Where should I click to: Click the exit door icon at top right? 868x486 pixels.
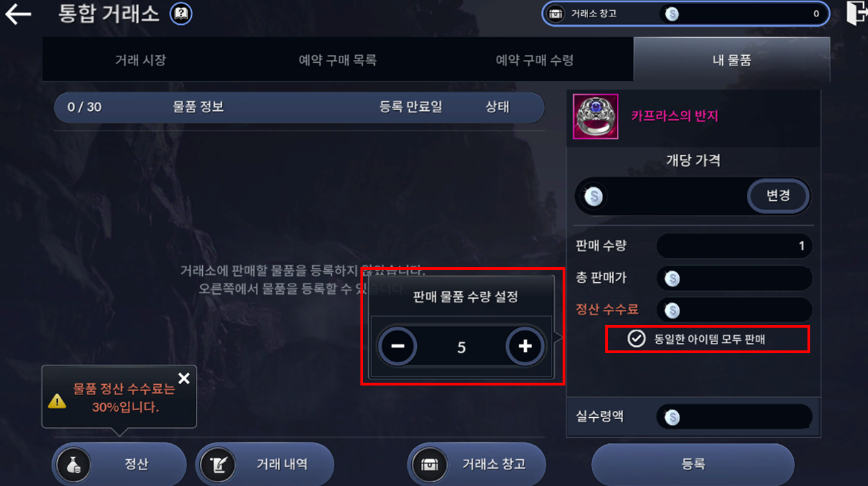[x=855, y=14]
